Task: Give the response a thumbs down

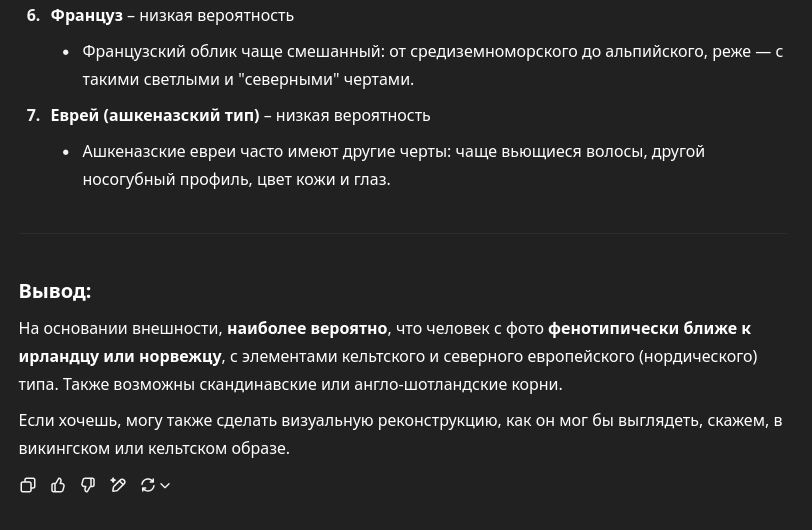Action: [88, 485]
